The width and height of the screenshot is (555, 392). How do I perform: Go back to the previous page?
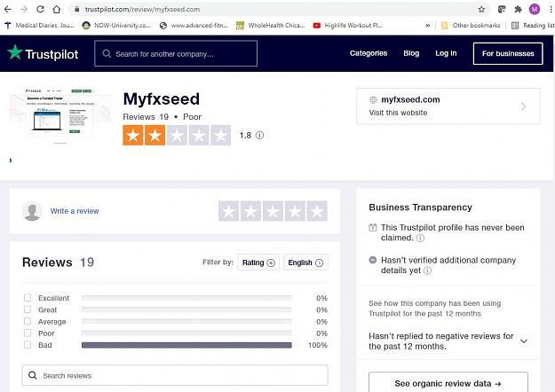click(7, 9)
